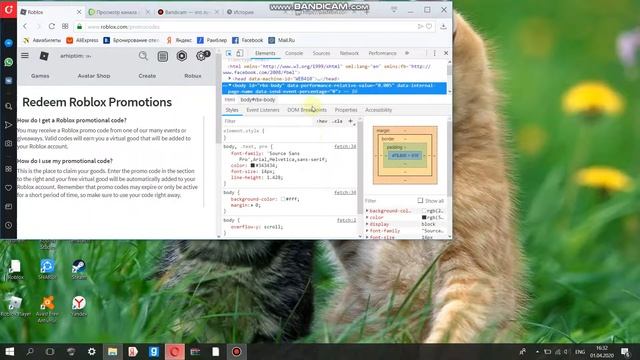Click the Roblox logo icon
This screenshot has height=360, width=640.
[44, 56]
